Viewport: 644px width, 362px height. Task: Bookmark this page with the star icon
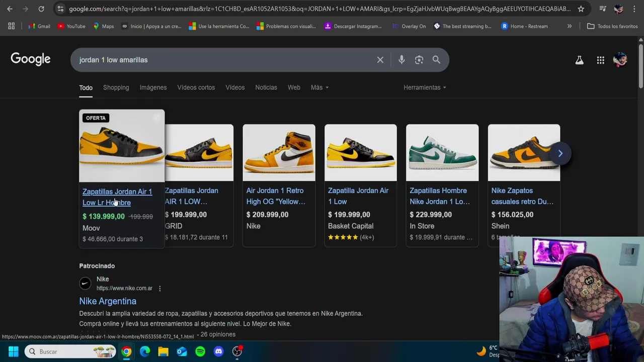(x=581, y=9)
